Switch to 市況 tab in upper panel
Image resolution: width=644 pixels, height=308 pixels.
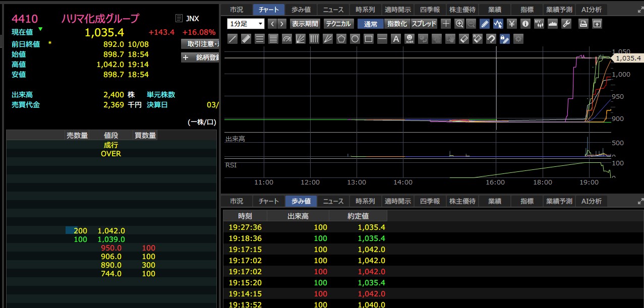(x=237, y=10)
